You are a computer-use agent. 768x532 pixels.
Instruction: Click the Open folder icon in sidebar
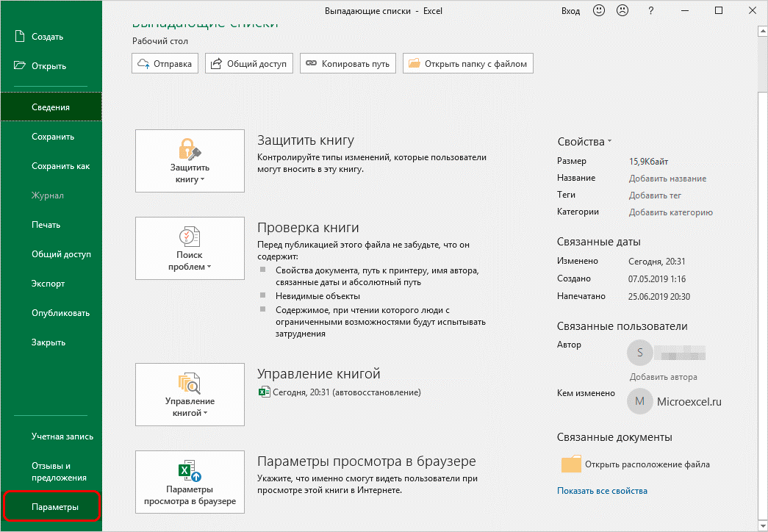click(19, 66)
